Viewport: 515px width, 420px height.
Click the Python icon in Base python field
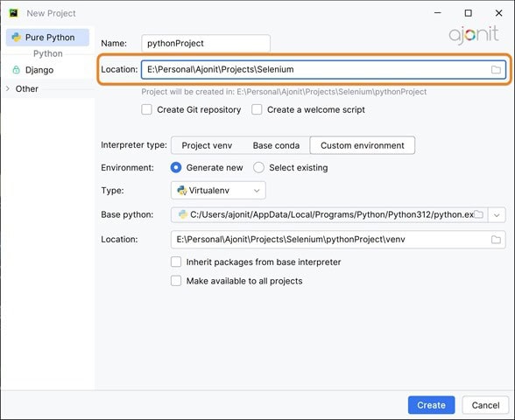182,214
